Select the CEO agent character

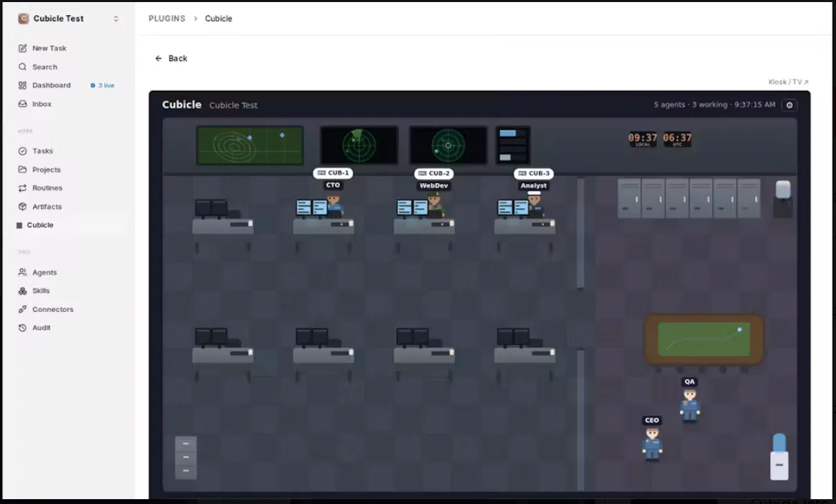pos(652,444)
